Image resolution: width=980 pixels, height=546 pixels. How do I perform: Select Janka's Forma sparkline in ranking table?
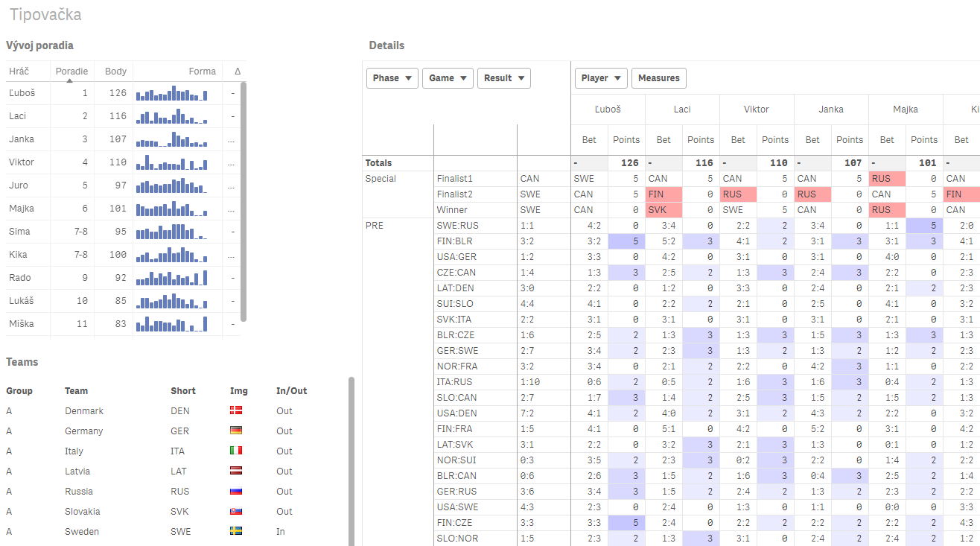coord(172,139)
